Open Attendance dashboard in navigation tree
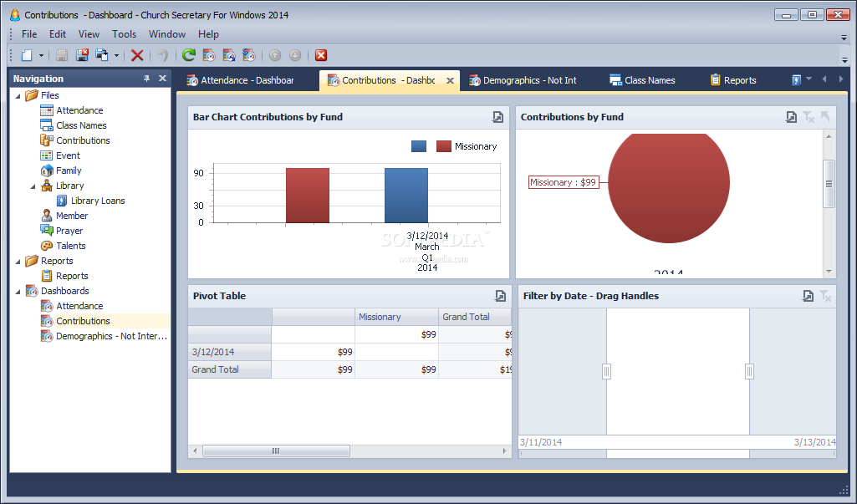This screenshot has width=857, height=504. pyautogui.click(x=79, y=306)
